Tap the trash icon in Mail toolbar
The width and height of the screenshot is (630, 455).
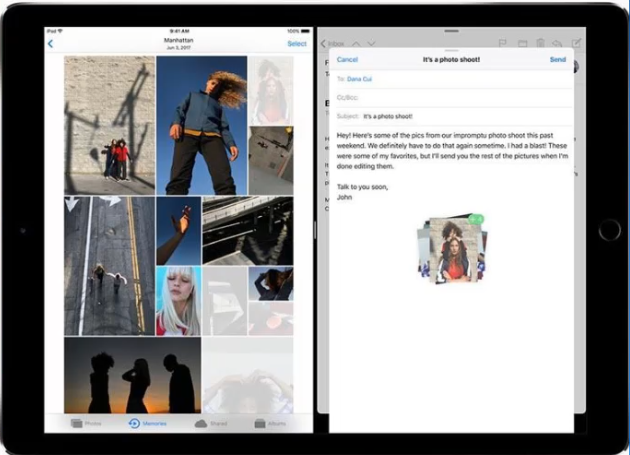coord(540,44)
